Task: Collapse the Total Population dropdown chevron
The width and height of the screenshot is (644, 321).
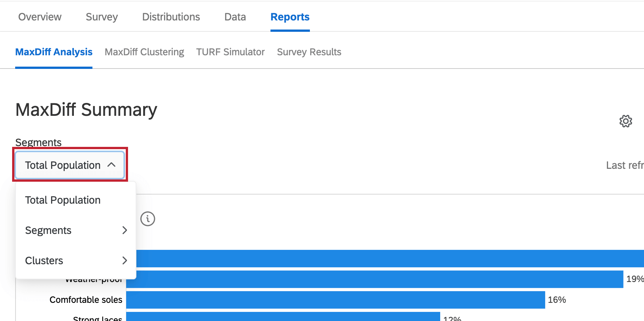Action: [x=112, y=165]
